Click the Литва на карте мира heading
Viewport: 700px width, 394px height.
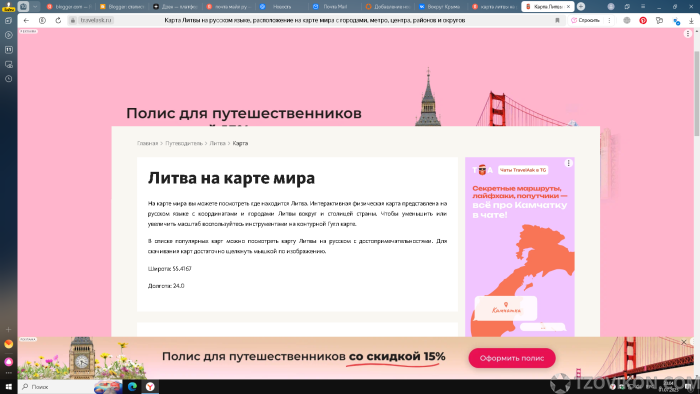pyautogui.click(x=231, y=178)
